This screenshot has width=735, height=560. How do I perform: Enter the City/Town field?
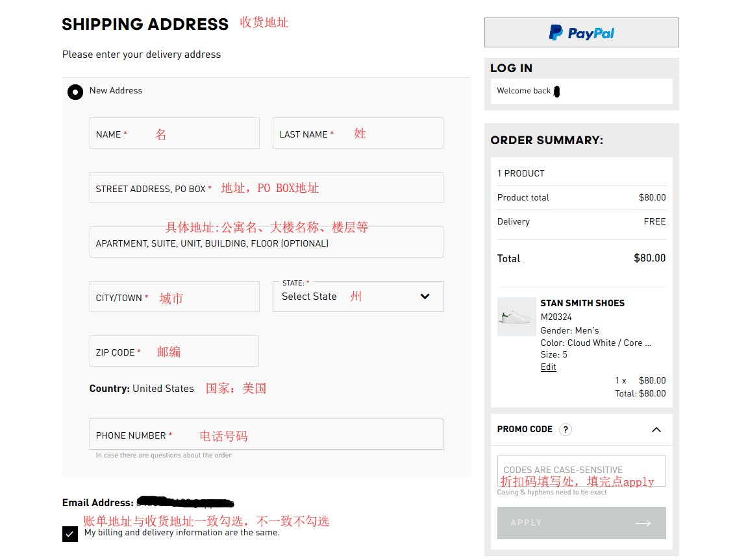pyautogui.click(x=174, y=297)
